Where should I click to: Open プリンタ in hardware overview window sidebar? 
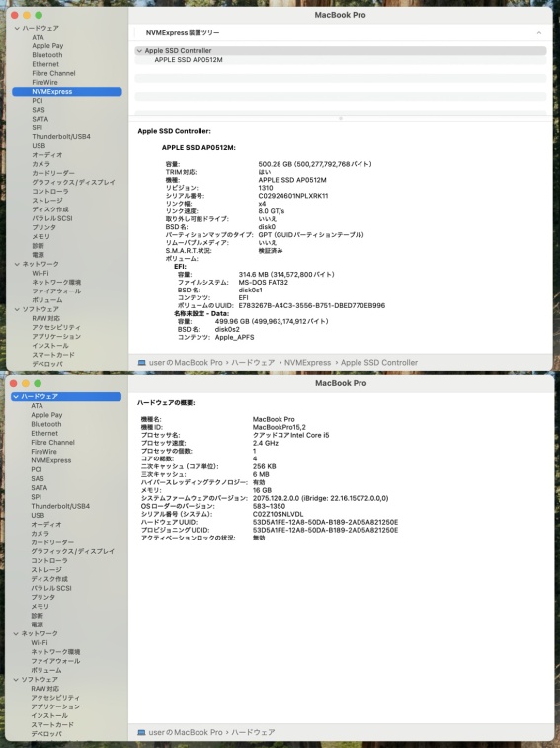point(42,597)
